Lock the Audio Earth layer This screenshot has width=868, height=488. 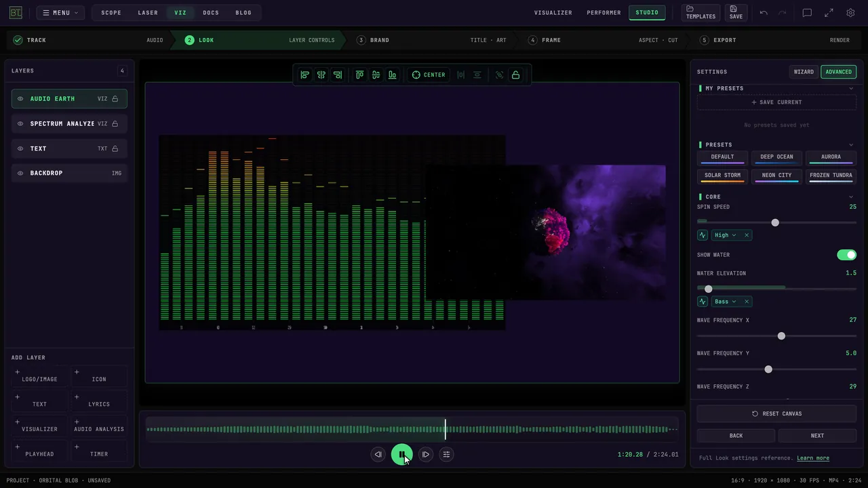115,99
